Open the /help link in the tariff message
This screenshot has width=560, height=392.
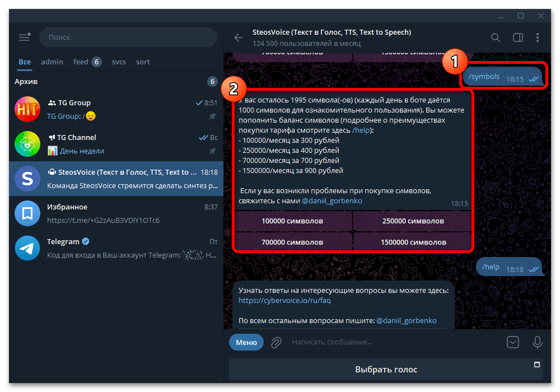(x=361, y=130)
